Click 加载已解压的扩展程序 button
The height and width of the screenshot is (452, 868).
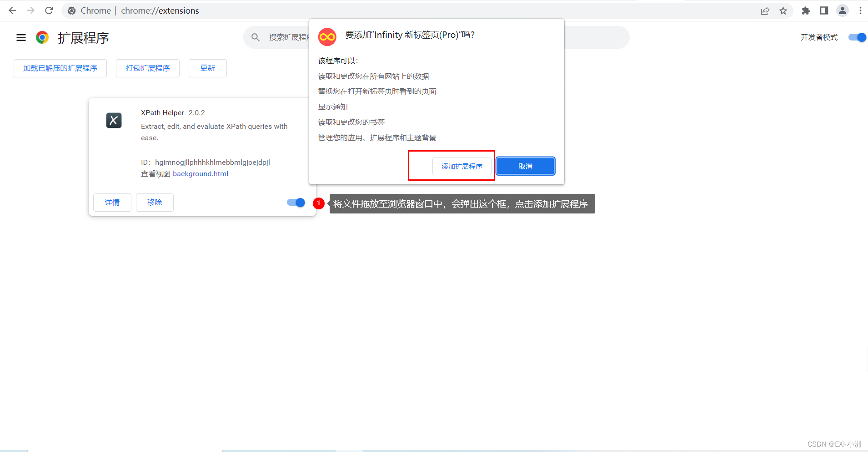pyautogui.click(x=60, y=68)
